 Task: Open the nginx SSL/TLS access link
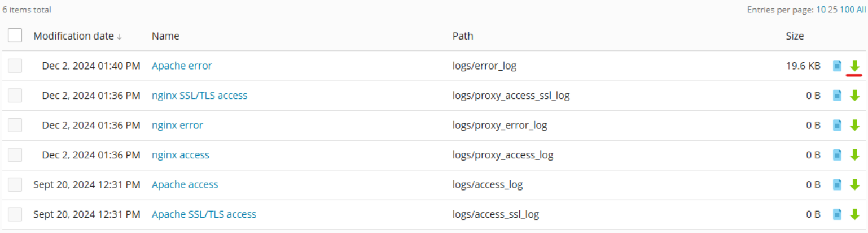click(199, 96)
